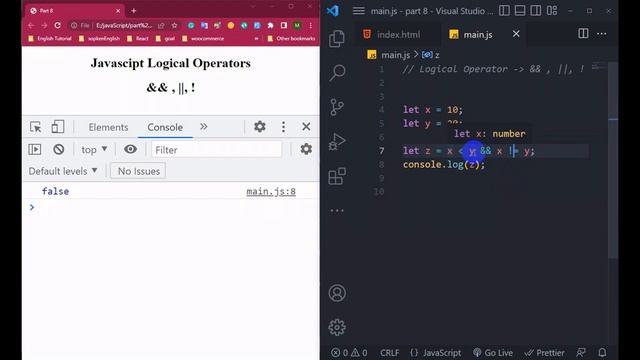The height and width of the screenshot is (360, 640).
Task: Open more editor actions menu
Action: [x=602, y=34]
